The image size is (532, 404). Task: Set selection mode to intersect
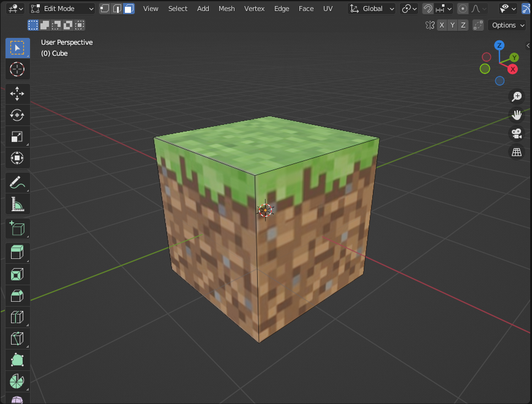[80, 25]
